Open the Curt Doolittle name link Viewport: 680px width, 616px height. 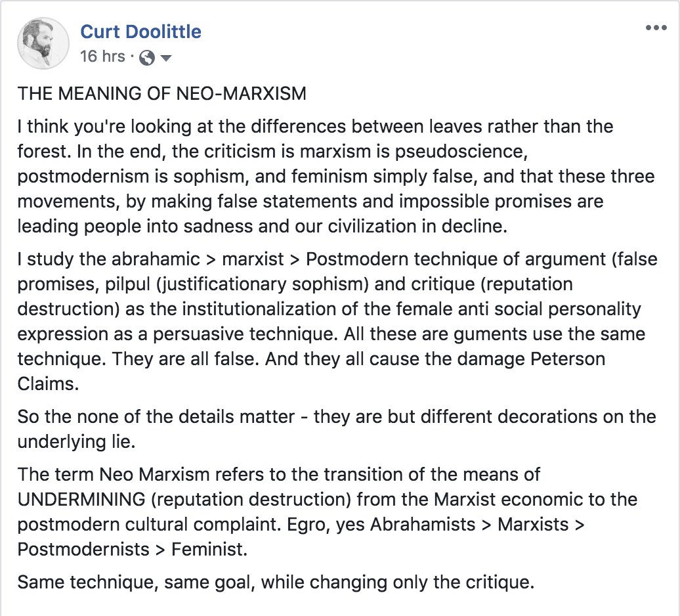pos(140,31)
